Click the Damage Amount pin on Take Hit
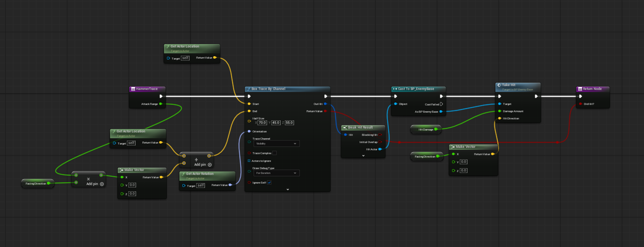Viewport: 644px width, 247px height. coord(500,111)
